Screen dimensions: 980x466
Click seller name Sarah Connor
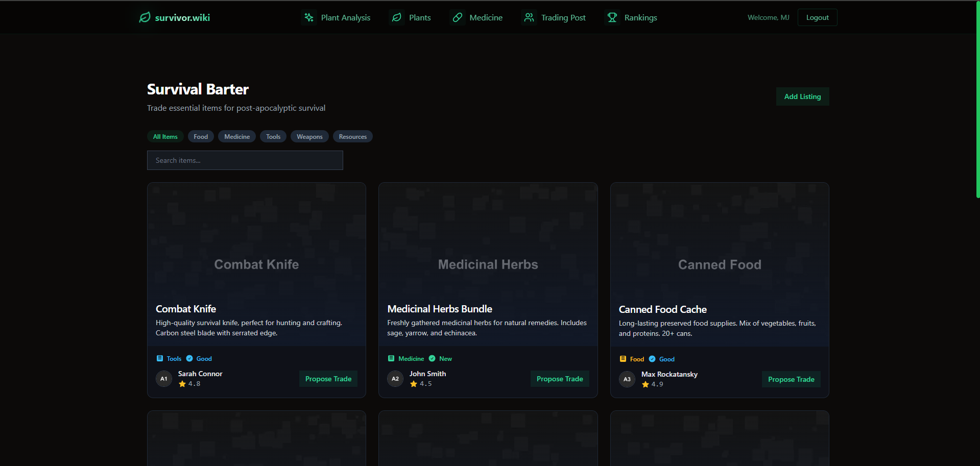point(200,374)
